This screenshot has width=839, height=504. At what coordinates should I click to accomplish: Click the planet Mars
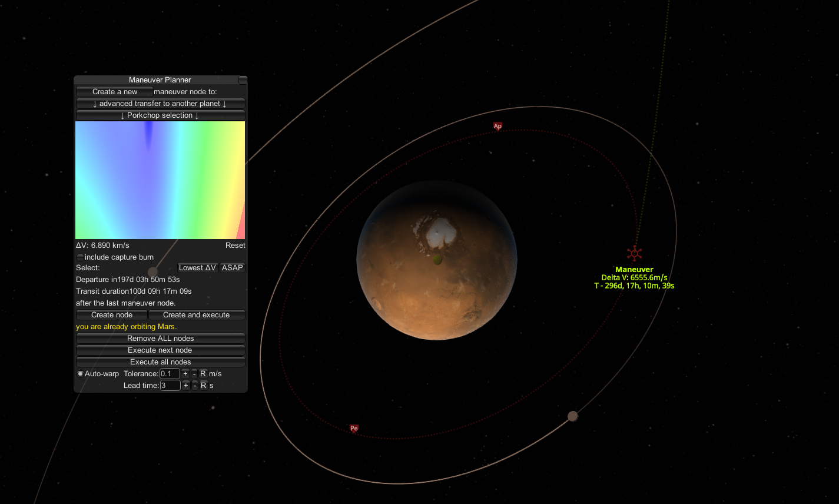tap(437, 260)
